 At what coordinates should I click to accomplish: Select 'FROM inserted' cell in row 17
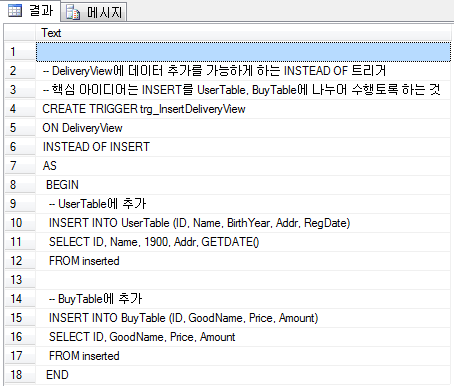[x=243, y=356]
